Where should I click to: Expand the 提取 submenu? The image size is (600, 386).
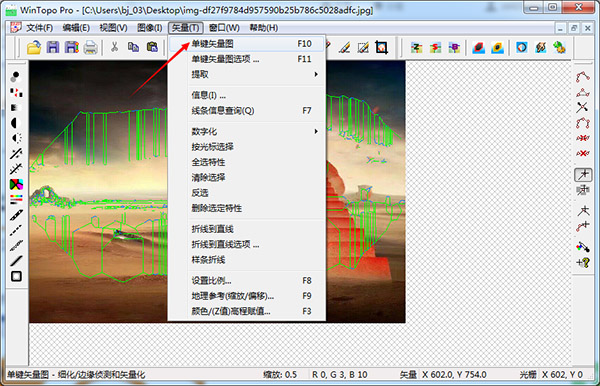[x=247, y=74]
